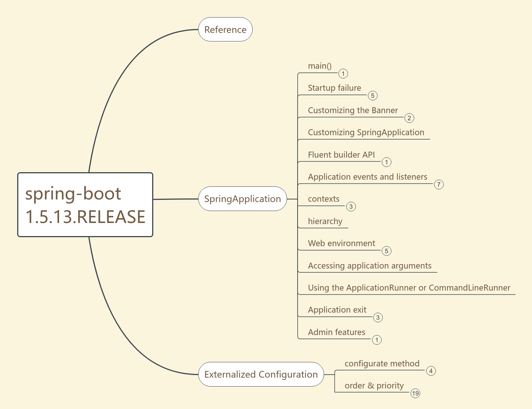Viewport: 532px width, 409px height.
Task: Expand the configurate method node badge
Action: pyautogui.click(x=431, y=371)
